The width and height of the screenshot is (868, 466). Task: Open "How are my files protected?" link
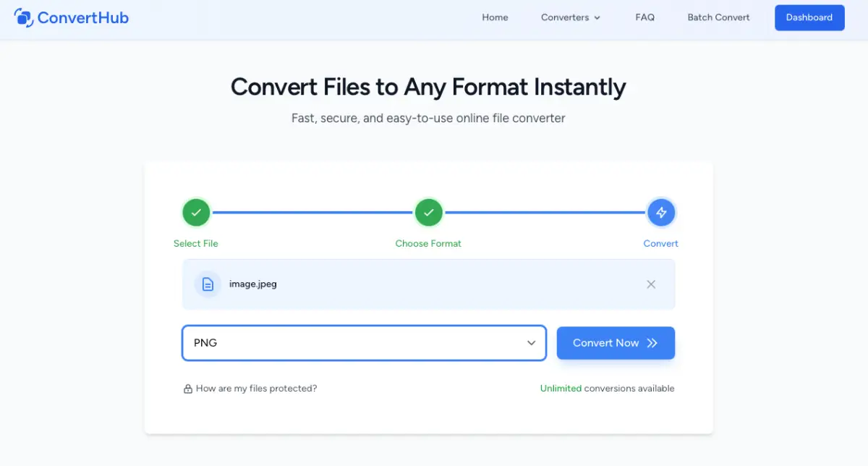pos(256,389)
